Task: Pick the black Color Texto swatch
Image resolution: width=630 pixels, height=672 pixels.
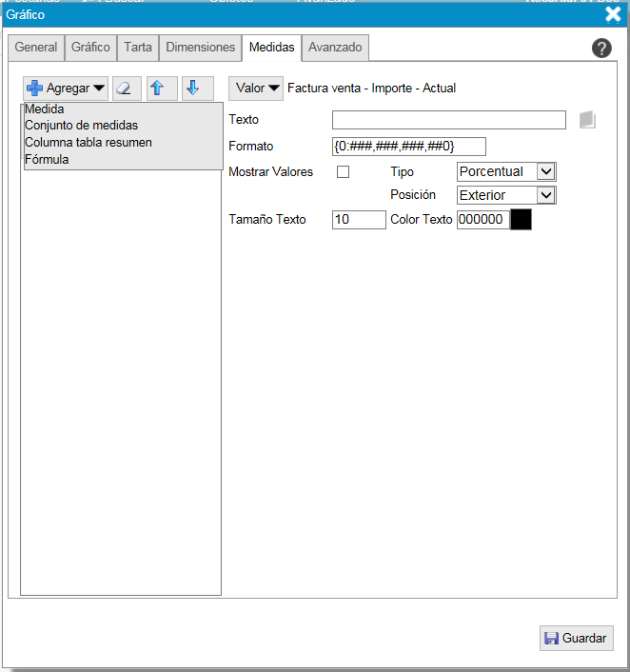Action: [x=521, y=220]
